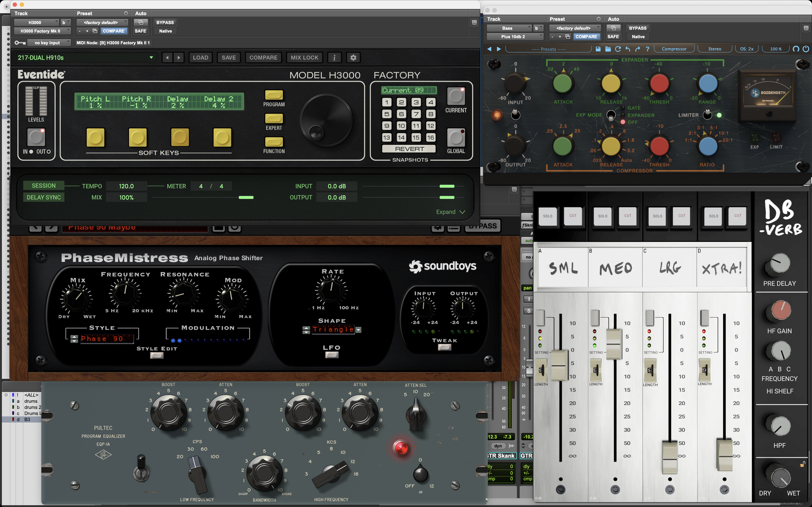
Task: Click round CURRENT snapshot button
Action: (x=456, y=96)
